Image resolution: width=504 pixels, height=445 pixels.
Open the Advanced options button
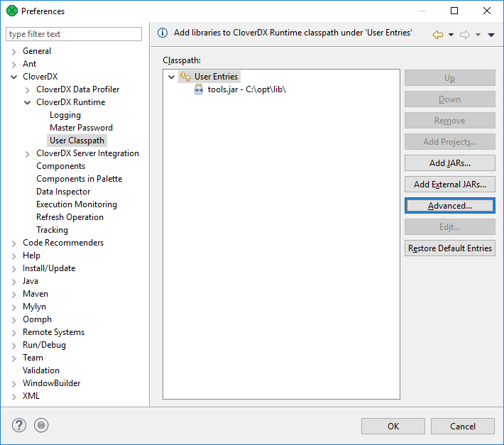pos(449,206)
